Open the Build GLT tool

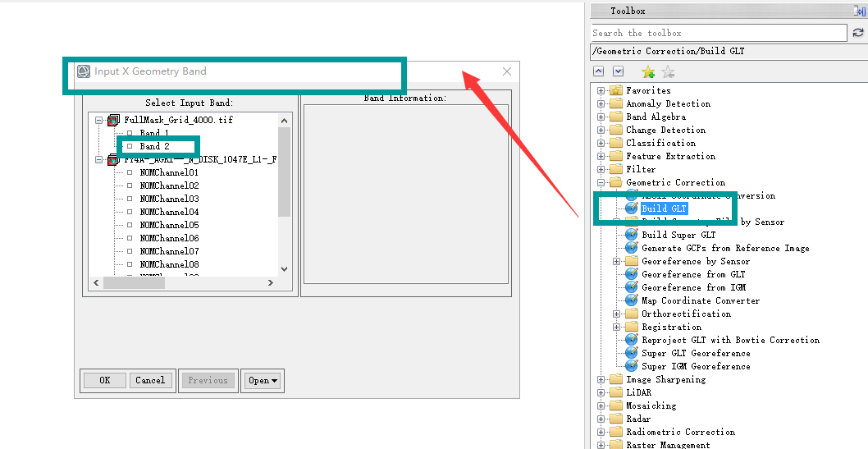click(x=664, y=208)
